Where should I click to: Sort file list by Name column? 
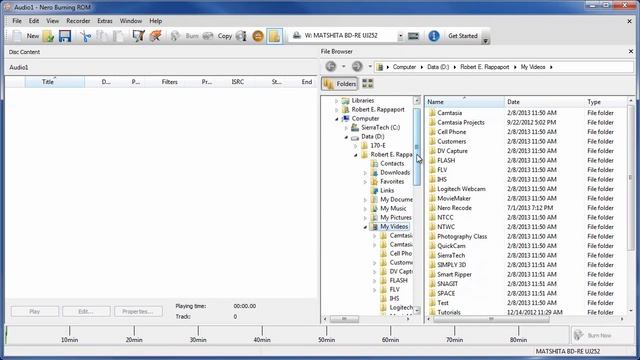(x=465, y=102)
